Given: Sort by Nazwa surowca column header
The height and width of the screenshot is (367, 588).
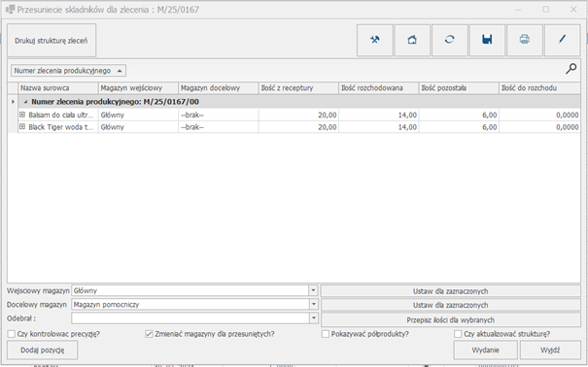Looking at the screenshot, I should coord(58,88).
